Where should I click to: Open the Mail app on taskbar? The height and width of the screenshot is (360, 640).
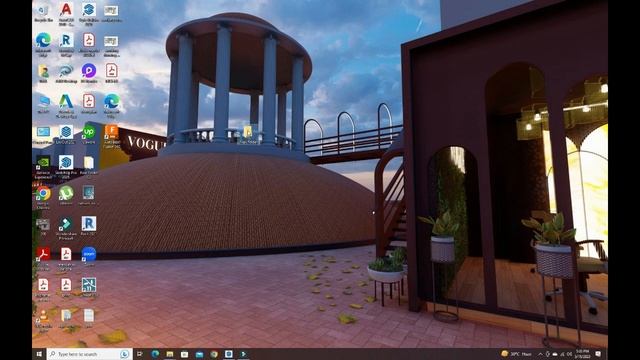click(199, 354)
